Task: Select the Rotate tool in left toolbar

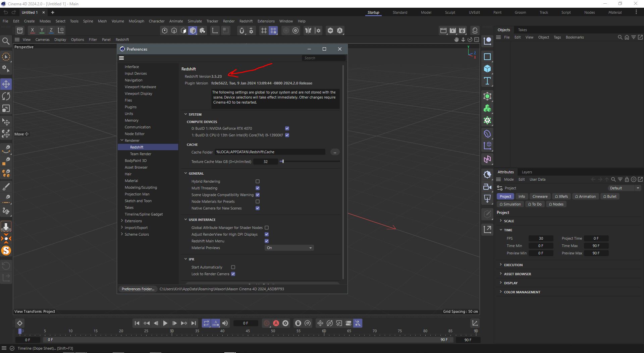Action: [6, 96]
